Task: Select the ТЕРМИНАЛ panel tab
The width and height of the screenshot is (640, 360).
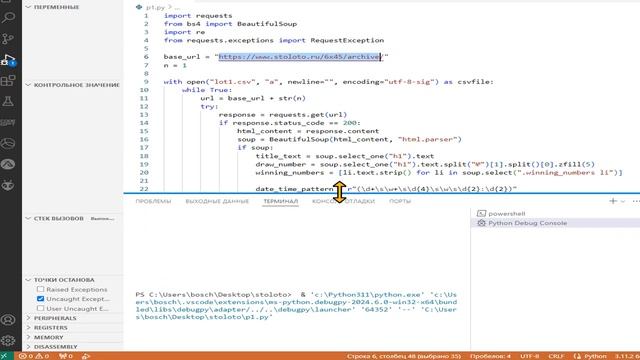Action: [x=280, y=201]
